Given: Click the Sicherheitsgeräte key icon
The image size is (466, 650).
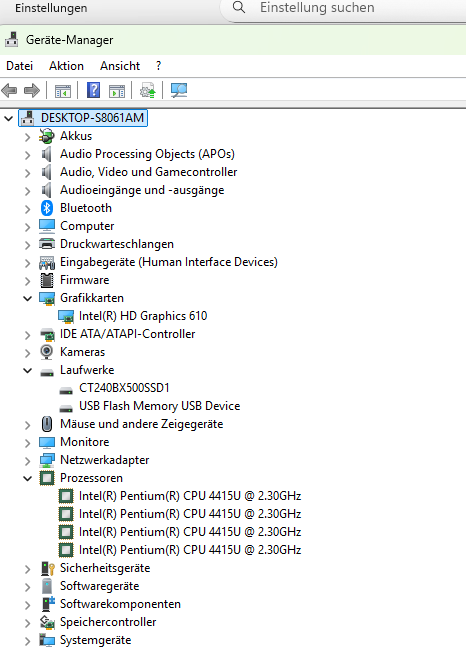Looking at the screenshot, I should (48, 568).
